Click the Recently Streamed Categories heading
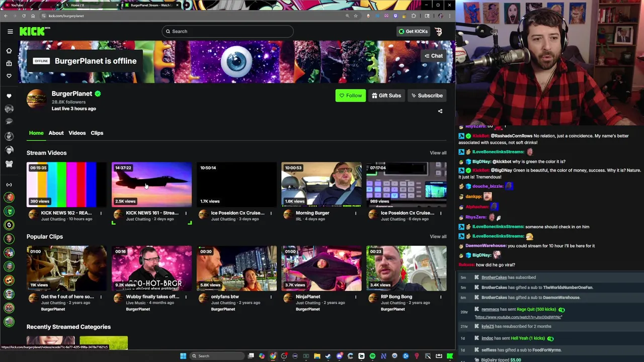The height and width of the screenshot is (362, 644). [68, 327]
